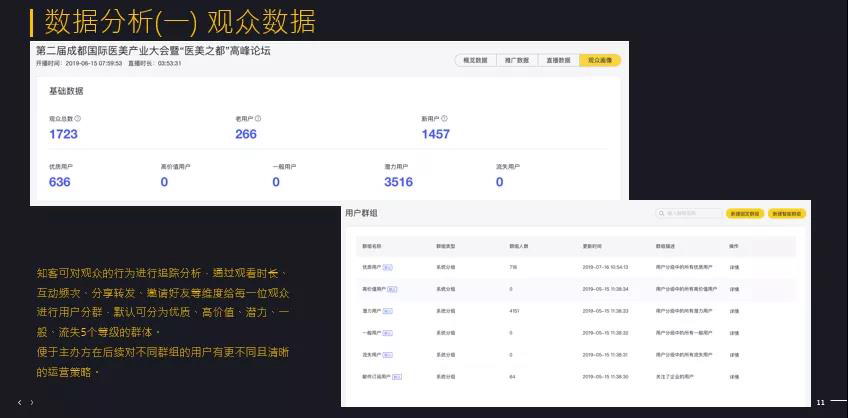The image size is (848, 418).
Task: Click the tag badge beside 邮件订阅用户 group
Action: click(397, 377)
